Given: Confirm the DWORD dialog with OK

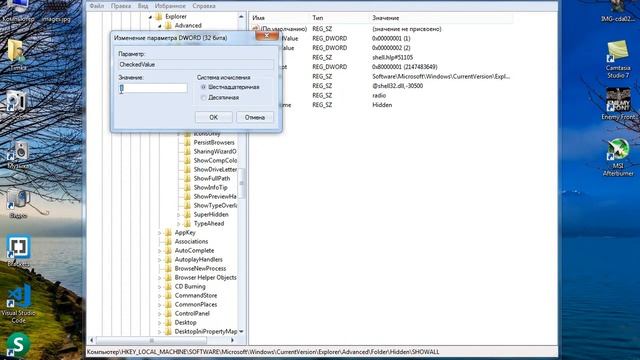Looking at the screenshot, I should pyautogui.click(x=213, y=117).
